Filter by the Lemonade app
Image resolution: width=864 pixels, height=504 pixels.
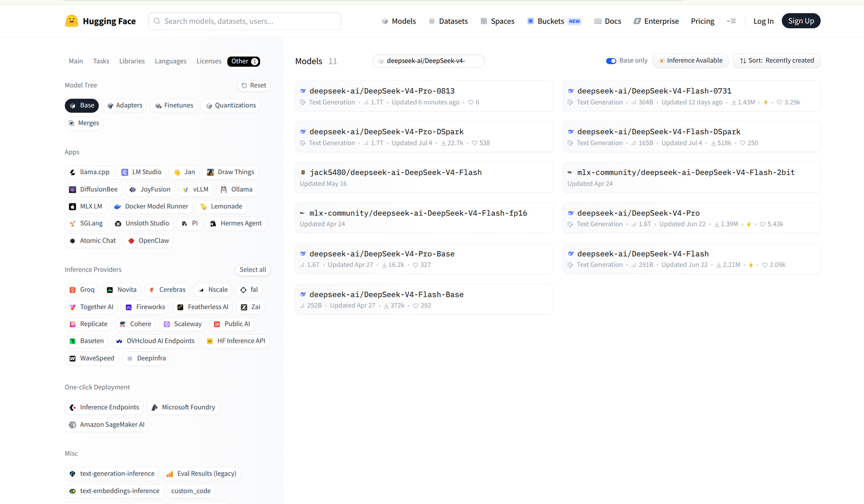tap(221, 207)
